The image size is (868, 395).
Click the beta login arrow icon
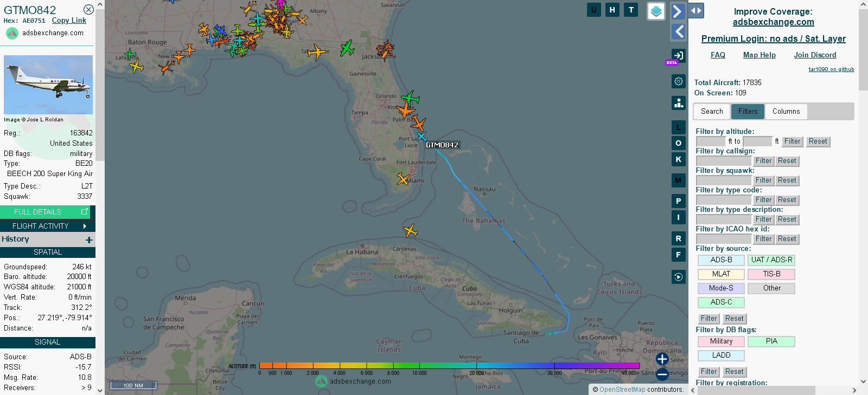pyautogui.click(x=678, y=55)
